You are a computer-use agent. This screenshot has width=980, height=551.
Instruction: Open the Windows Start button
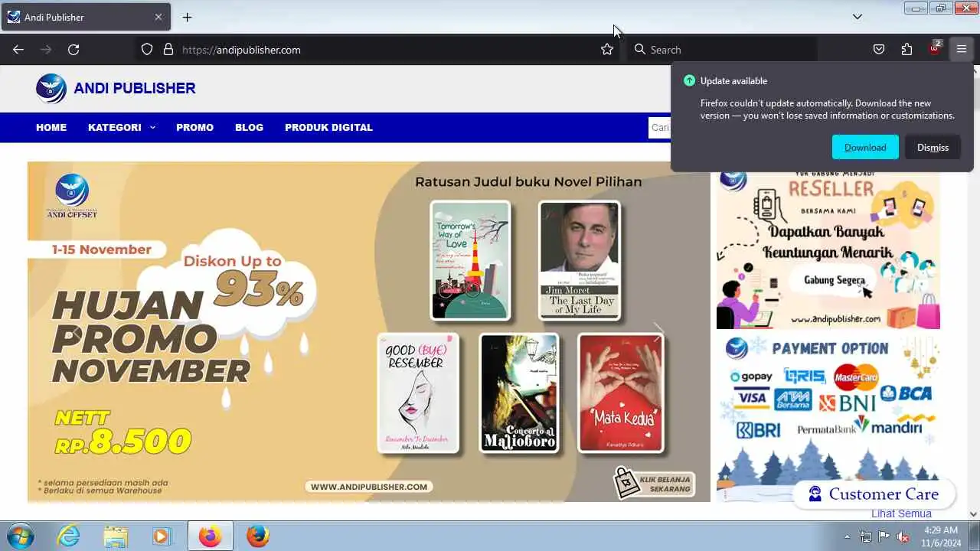pyautogui.click(x=19, y=536)
